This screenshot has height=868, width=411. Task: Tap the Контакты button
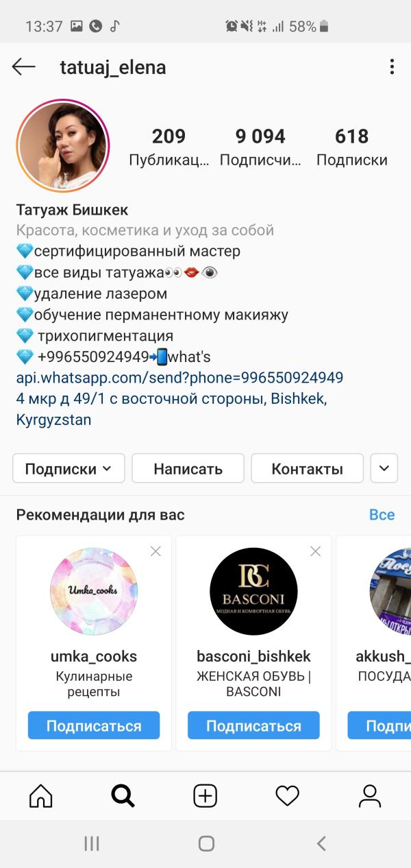click(307, 469)
